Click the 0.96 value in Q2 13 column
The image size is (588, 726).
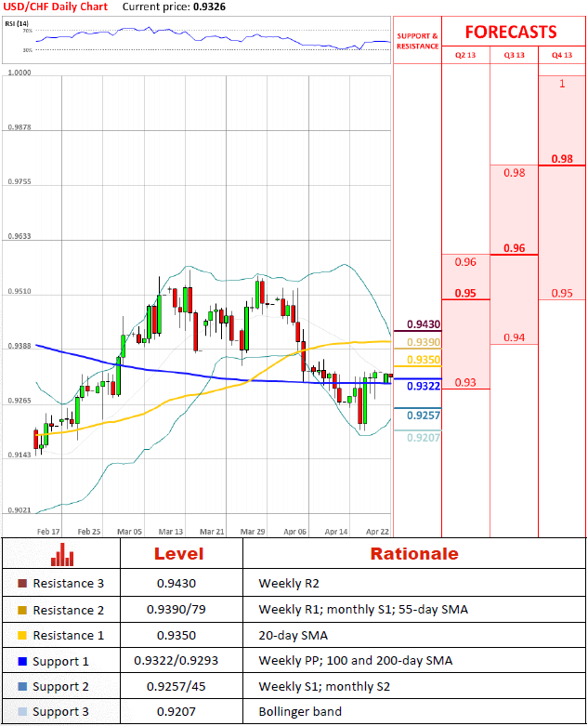click(x=465, y=262)
